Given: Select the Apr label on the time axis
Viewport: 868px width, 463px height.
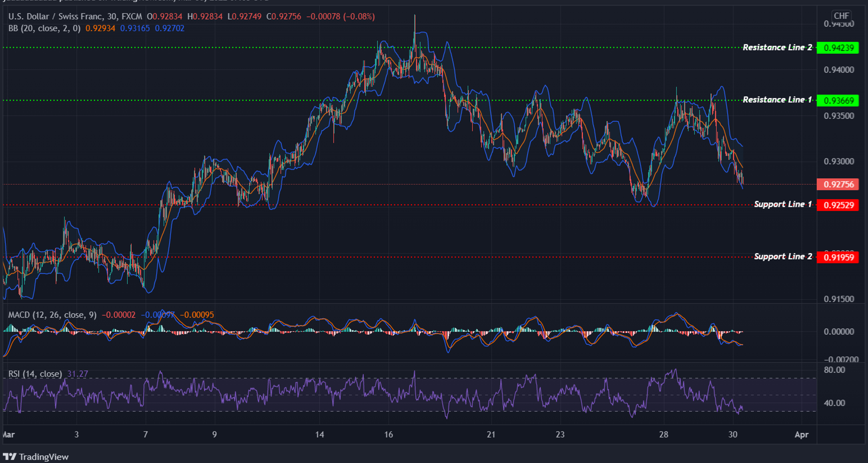Looking at the screenshot, I should click(801, 435).
